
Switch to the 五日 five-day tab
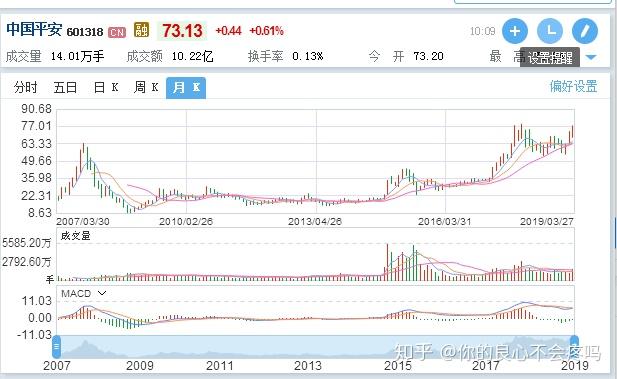(65, 87)
